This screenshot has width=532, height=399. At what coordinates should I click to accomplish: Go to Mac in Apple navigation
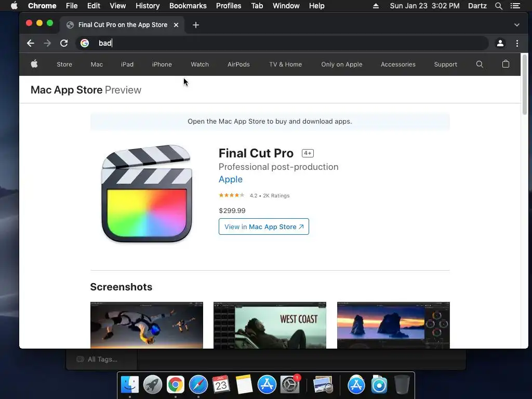coord(97,64)
